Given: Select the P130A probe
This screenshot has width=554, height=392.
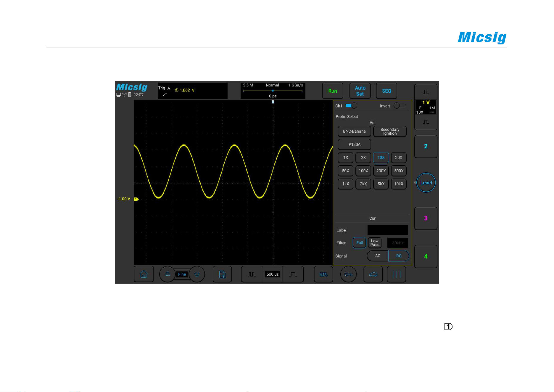Looking at the screenshot, I should [354, 144].
